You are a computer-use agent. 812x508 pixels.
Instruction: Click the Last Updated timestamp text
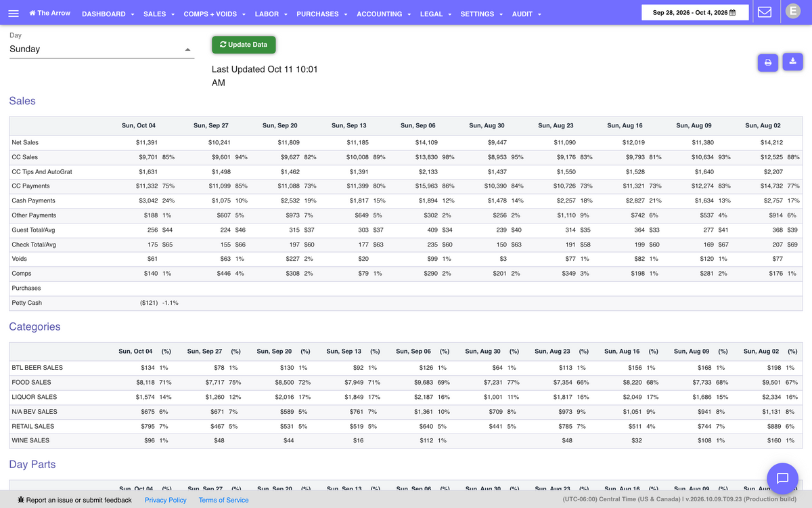point(265,76)
